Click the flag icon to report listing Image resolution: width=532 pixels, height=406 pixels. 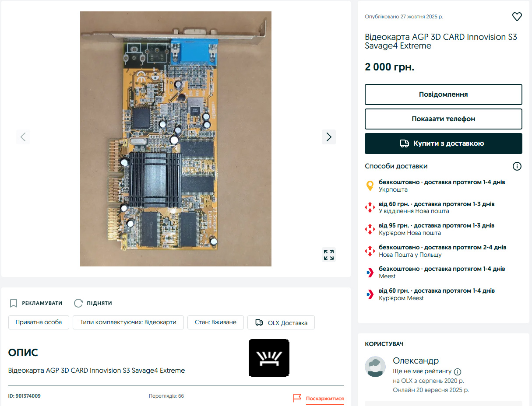click(297, 398)
